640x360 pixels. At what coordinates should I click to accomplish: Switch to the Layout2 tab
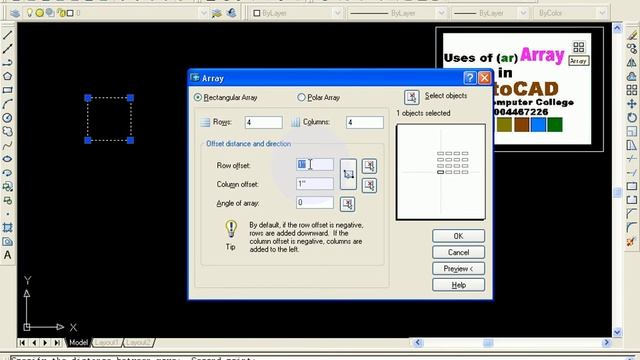(138, 342)
